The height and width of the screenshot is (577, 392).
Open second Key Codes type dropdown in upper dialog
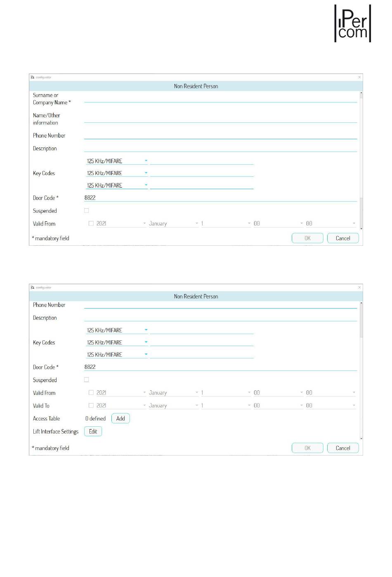[117, 173]
